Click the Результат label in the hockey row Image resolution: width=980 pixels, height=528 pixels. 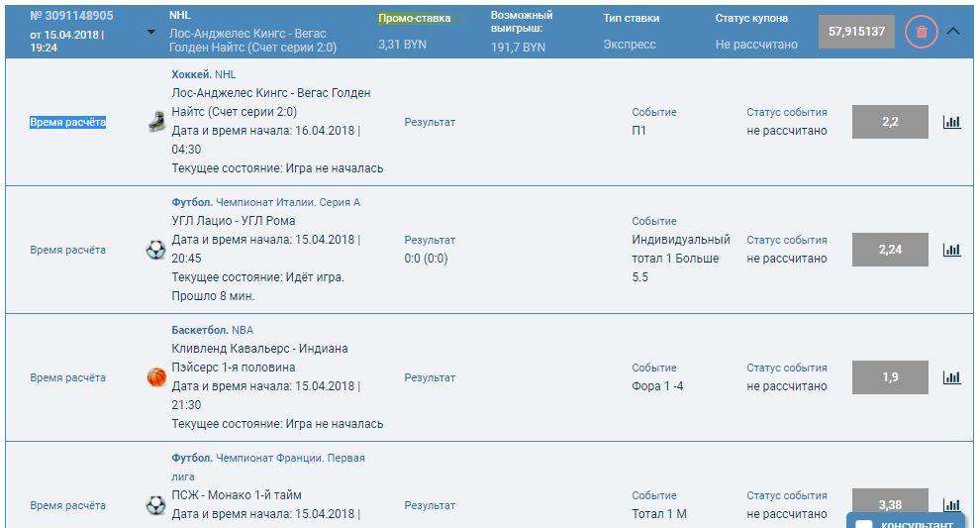tap(430, 122)
